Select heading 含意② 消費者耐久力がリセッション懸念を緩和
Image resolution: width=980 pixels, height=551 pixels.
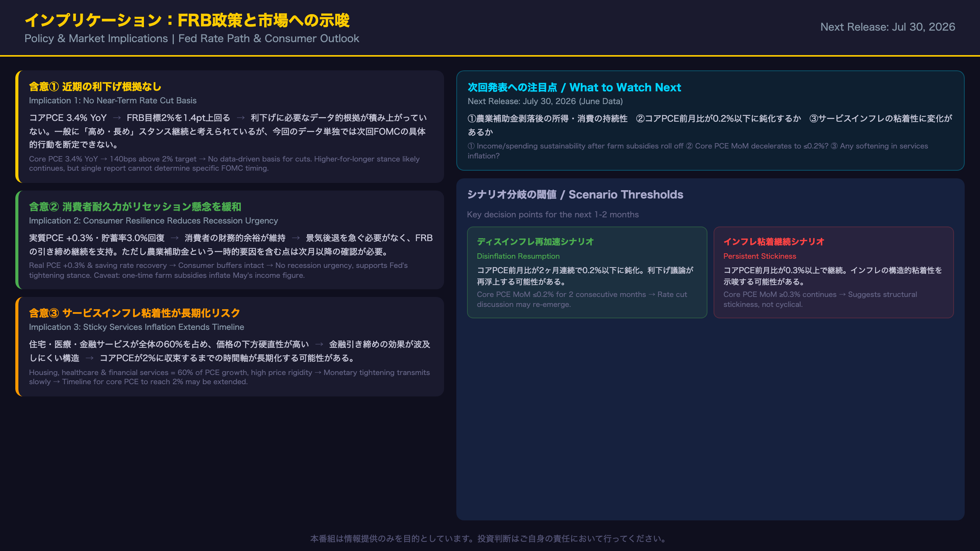pos(135,207)
